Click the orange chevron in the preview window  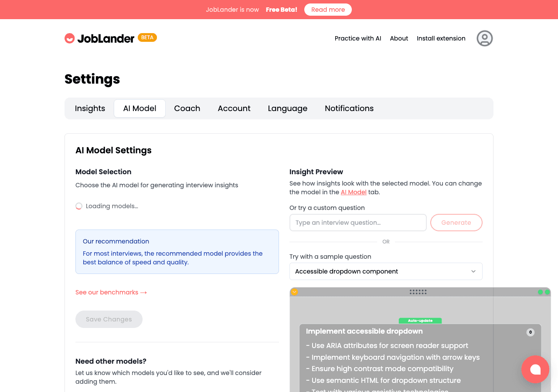click(x=294, y=292)
